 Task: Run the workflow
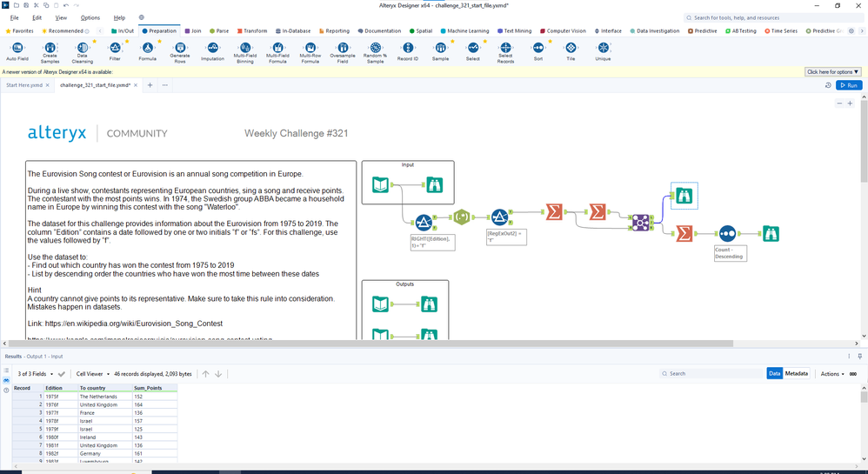point(849,85)
